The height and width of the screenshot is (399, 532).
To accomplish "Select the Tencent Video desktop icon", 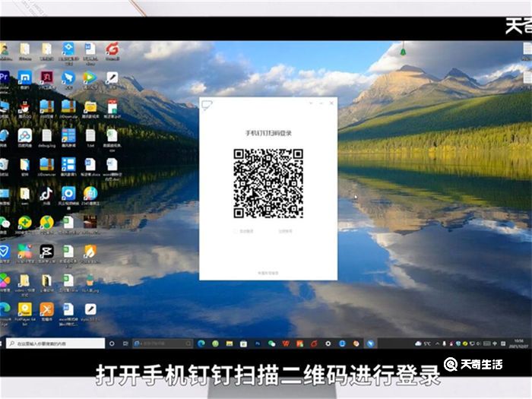I will point(90,78).
